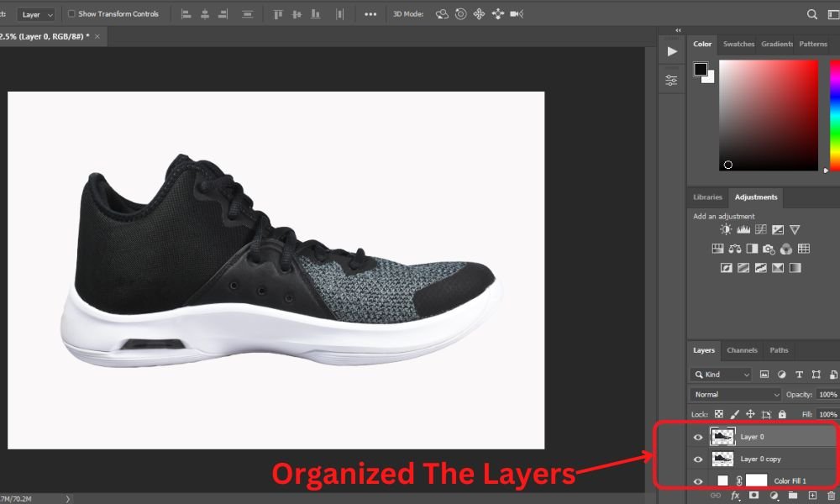
Task: Add an Invert adjustment
Action: (x=726, y=268)
